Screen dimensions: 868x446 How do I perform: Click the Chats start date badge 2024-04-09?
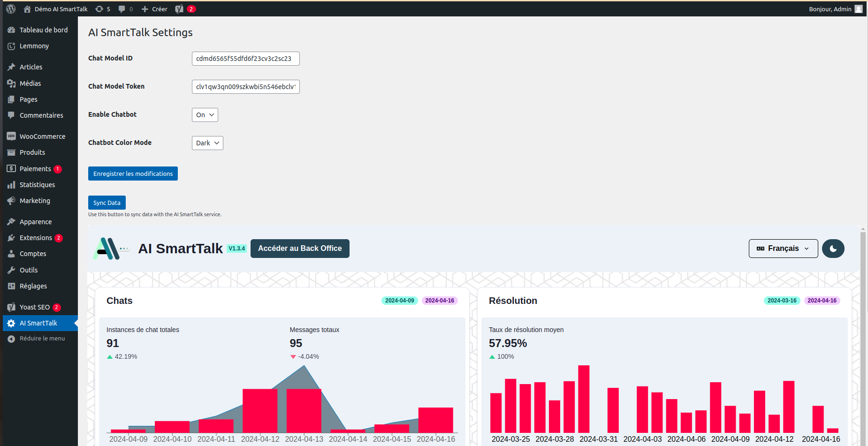point(400,301)
